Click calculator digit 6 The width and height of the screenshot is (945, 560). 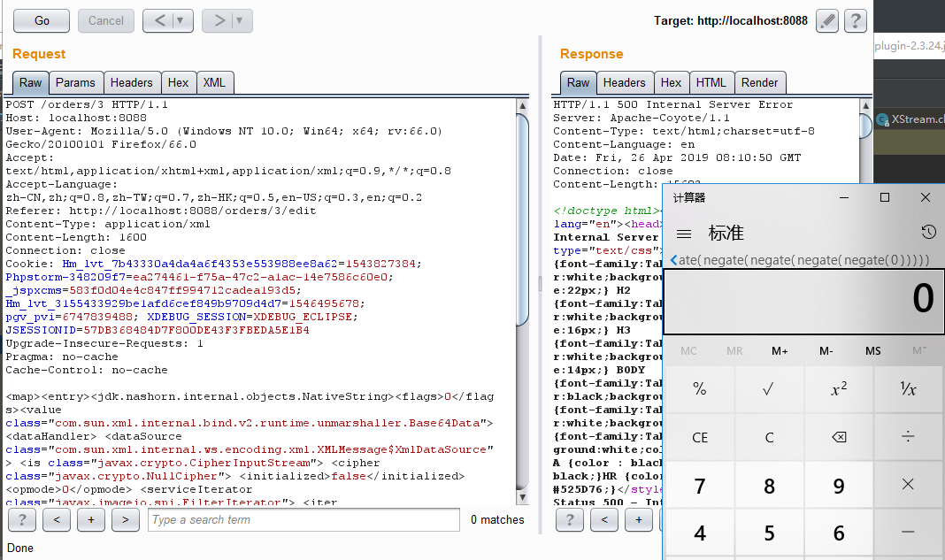tap(839, 533)
